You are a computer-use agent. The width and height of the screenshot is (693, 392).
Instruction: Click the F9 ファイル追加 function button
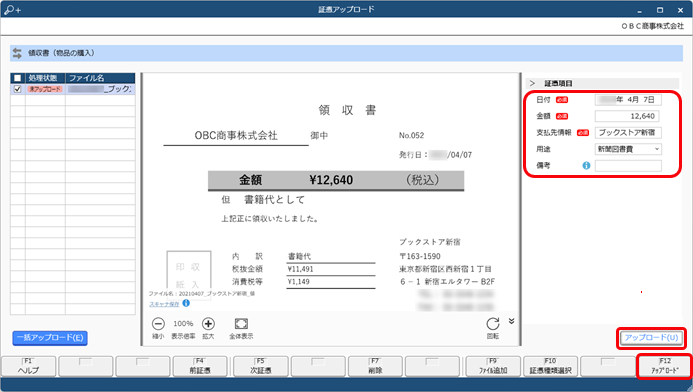point(493,366)
